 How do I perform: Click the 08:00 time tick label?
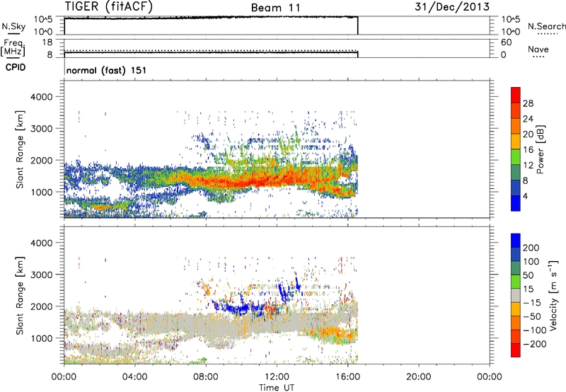(x=205, y=377)
